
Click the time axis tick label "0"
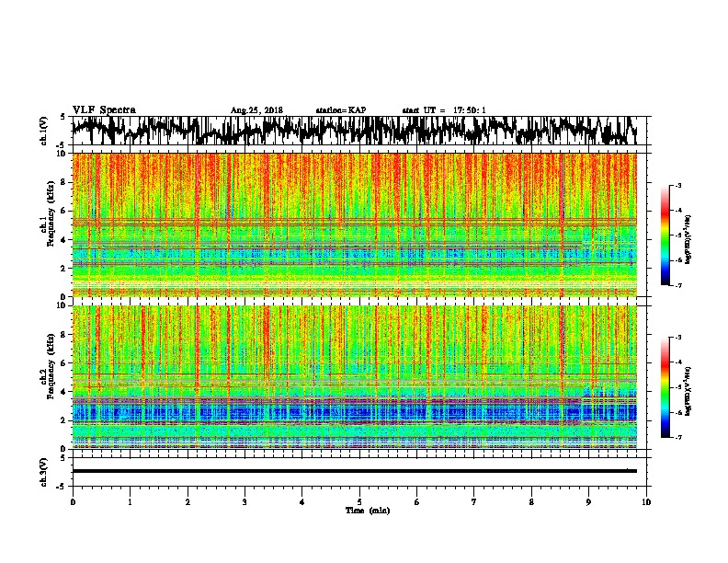[x=73, y=502]
